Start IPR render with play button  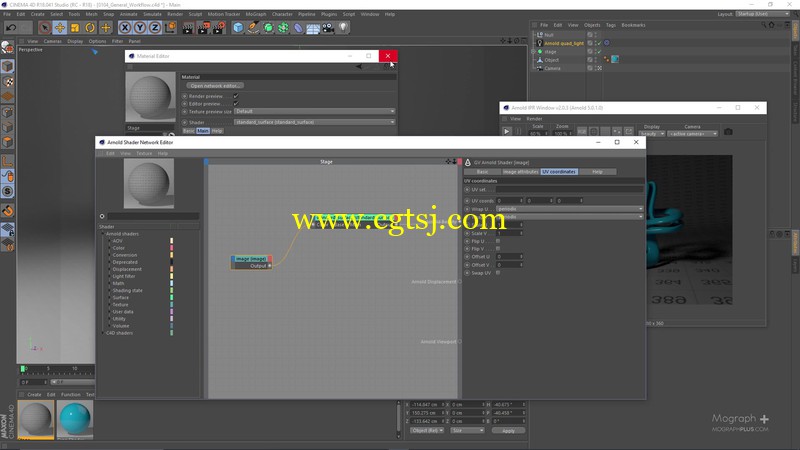(x=507, y=132)
